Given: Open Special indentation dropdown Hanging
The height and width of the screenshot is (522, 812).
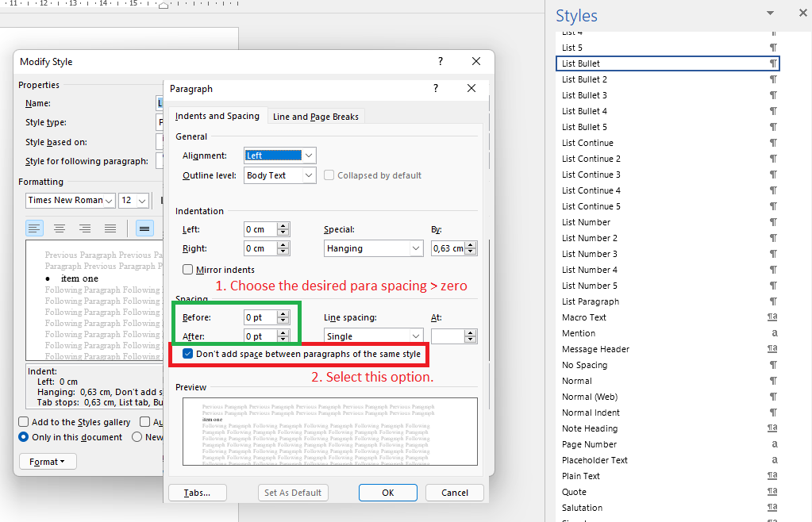Looking at the screenshot, I should point(416,248).
